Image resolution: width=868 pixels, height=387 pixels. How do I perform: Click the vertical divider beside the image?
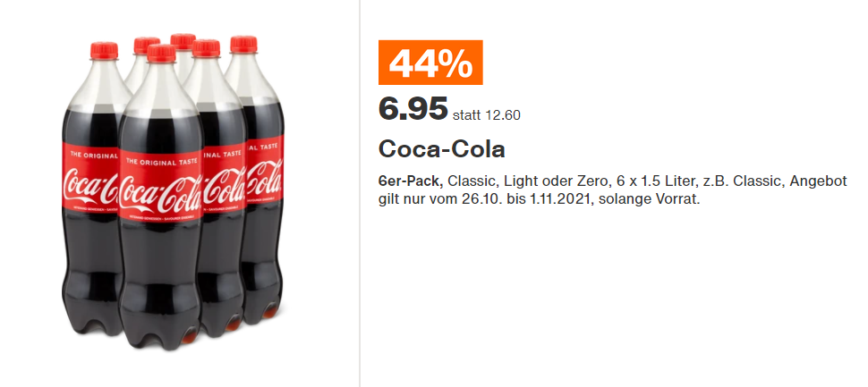click(360, 193)
